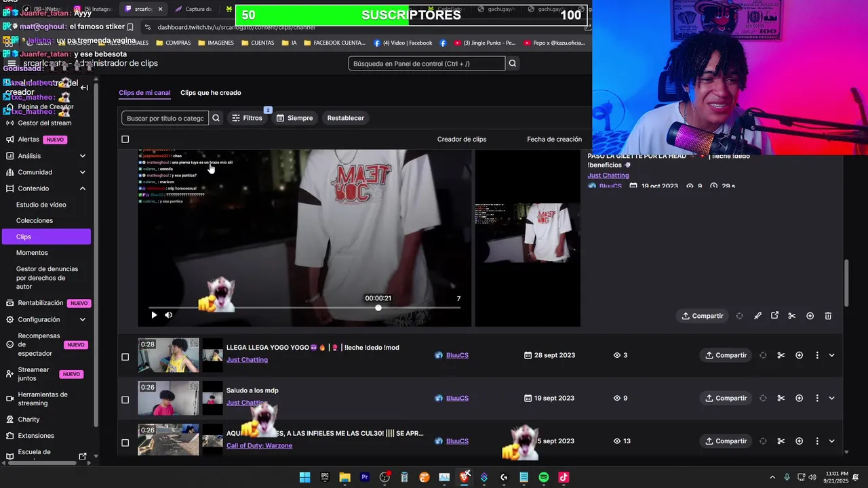Delete the expanded clip with trash icon
Image resolution: width=868 pixels, height=488 pixels.
(x=828, y=316)
